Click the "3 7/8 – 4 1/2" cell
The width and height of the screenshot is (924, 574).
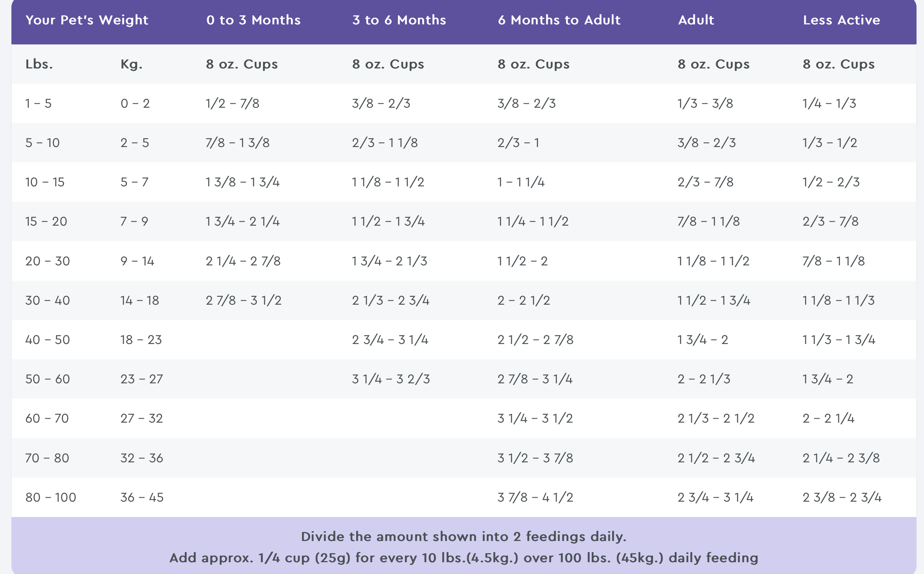coord(535,497)
